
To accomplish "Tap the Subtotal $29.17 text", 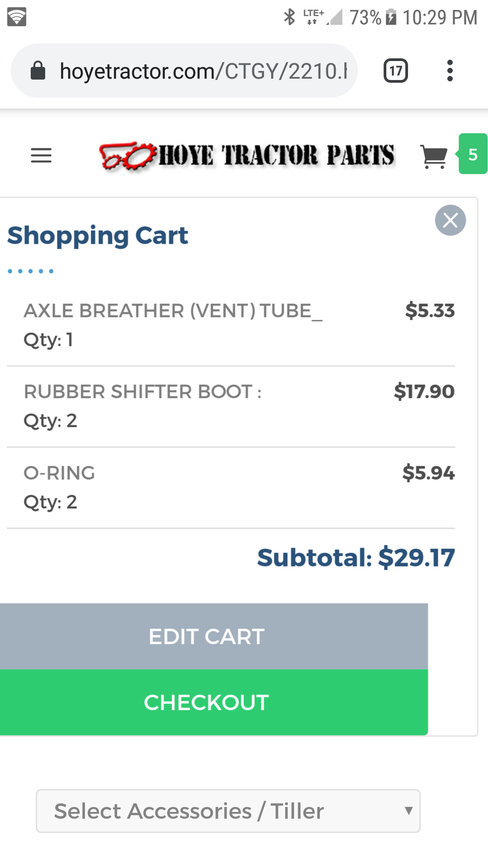I will [356, 557].
